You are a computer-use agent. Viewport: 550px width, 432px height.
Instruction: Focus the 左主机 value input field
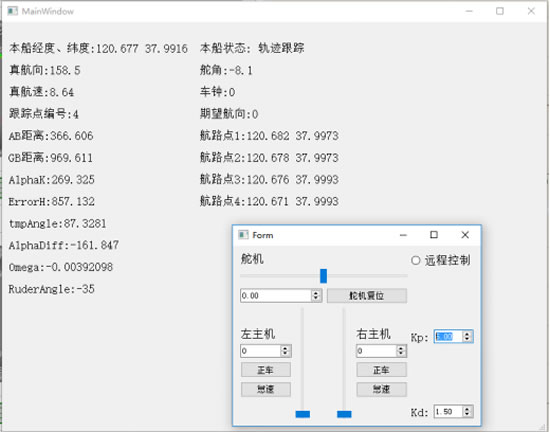pos(261,351)
